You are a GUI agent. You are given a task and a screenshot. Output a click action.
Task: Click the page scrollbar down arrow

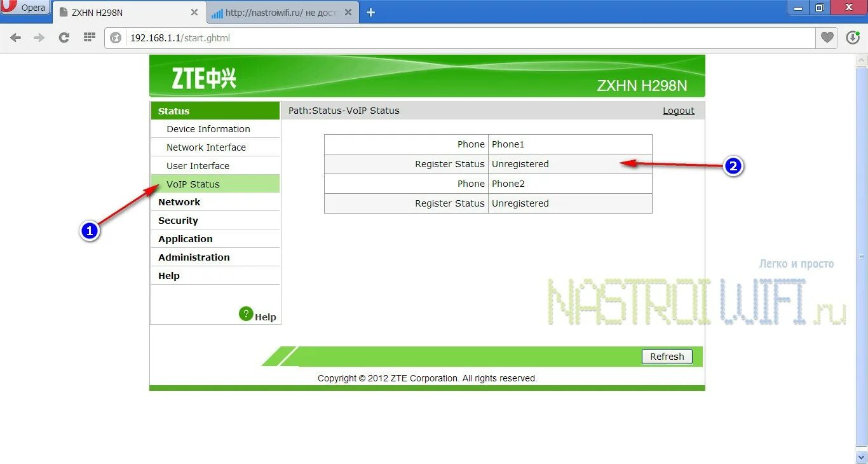(x=862, y=458)
